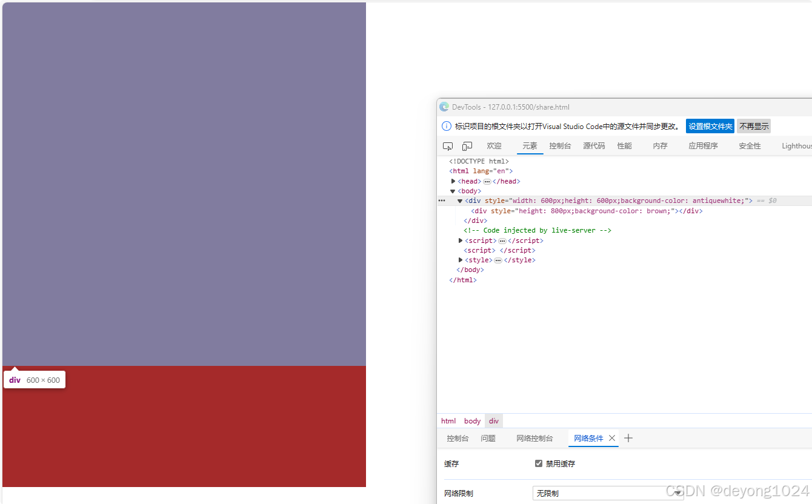Screen dimensions: 812x504
Task: Select the html lang="en" line
Action: (x=481, y=171)
